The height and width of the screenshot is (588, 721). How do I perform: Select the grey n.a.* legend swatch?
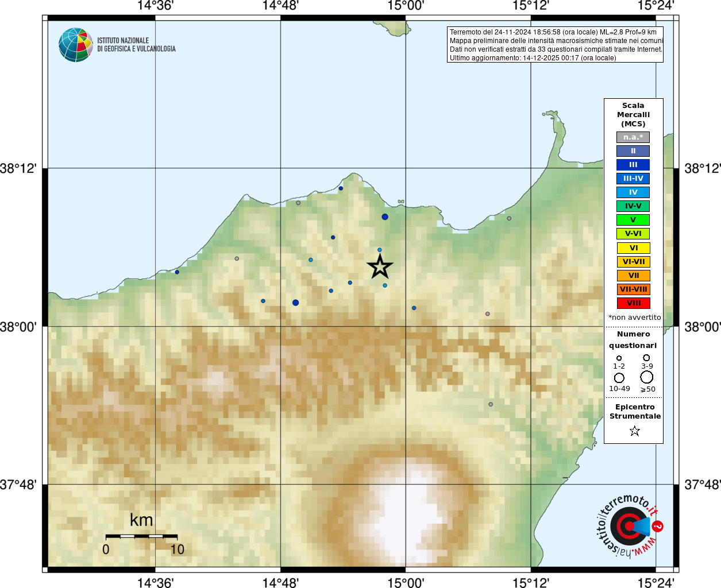tap(633, 137)
